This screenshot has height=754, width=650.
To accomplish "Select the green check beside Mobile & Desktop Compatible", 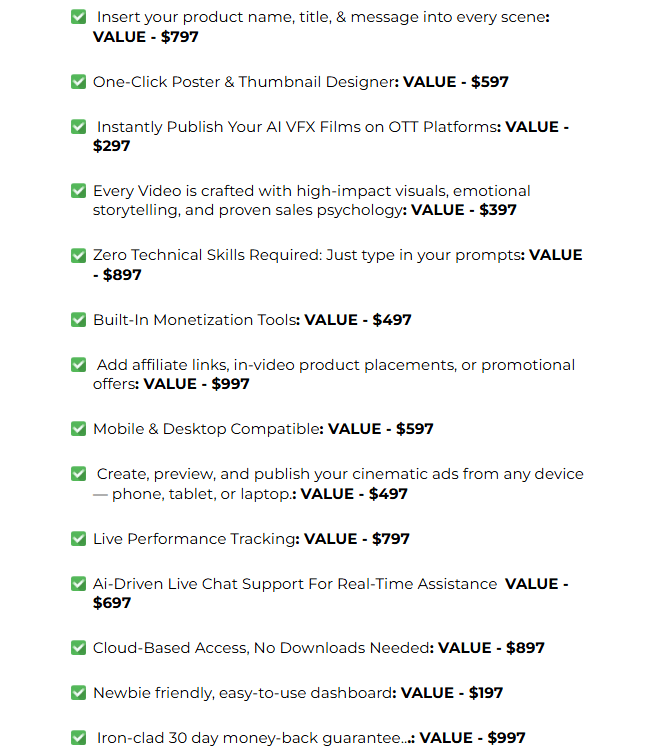I will [x=78, y=429].
